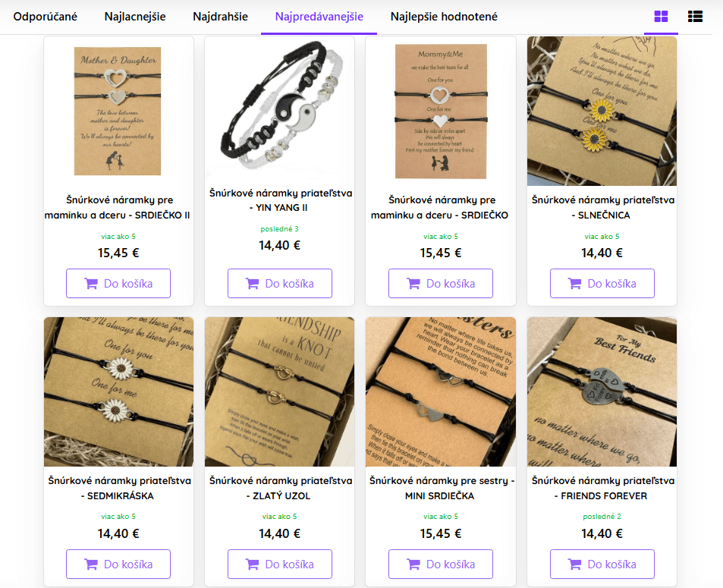This screenshot has width=723, height=588.
Task: Open the sunflower SLNEČNICA product image
Action: (x=602, y=111)
